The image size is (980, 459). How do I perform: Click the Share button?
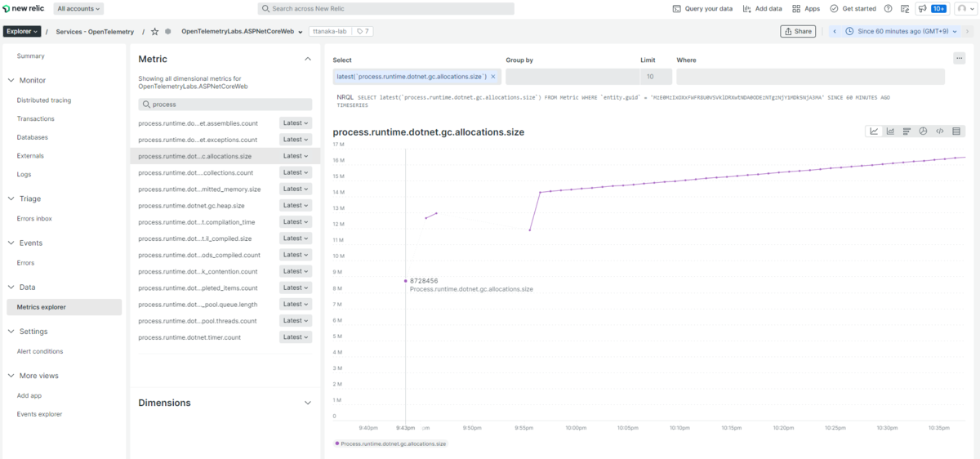(798, 31)
